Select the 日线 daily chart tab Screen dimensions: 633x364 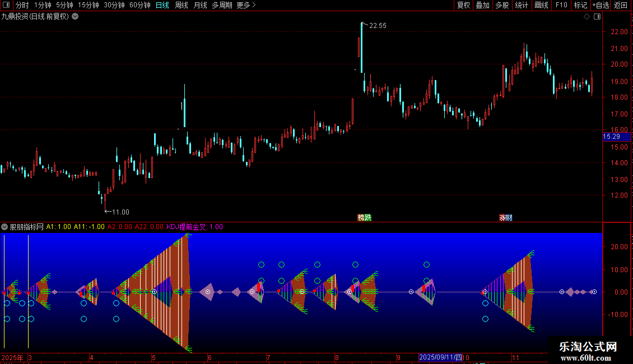[162, 5]
